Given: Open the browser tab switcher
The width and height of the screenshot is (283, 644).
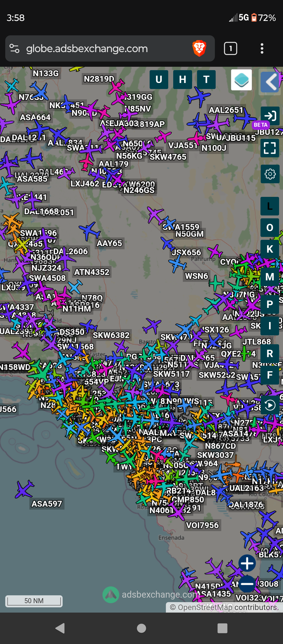Looking at the screenshot, I should point(231,48).
